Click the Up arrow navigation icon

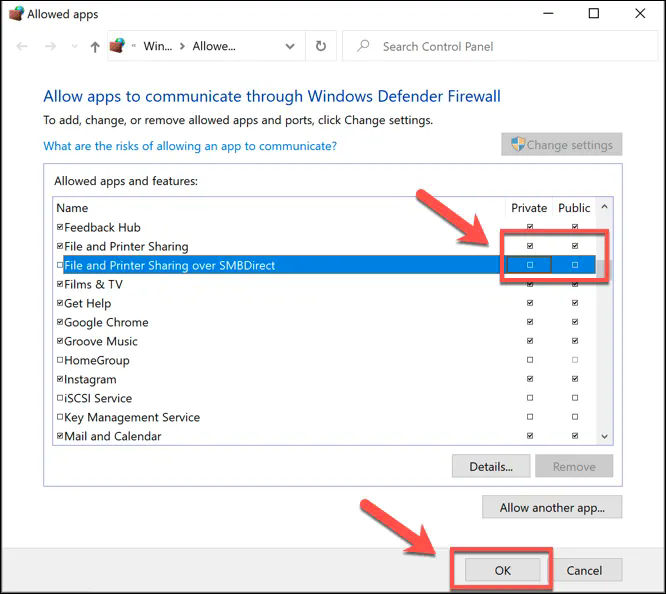pyautogui.click(x=95, y=46)
